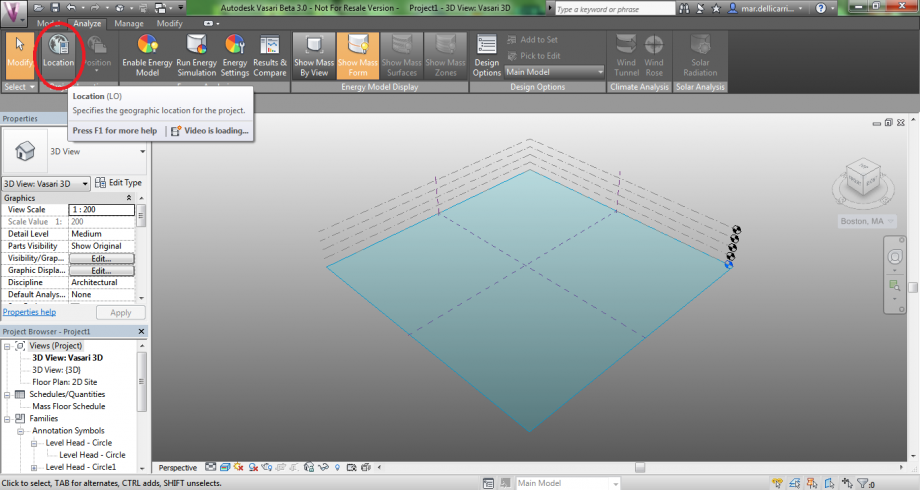Click the selection filter funnel icon

click(x=864, y=484)
